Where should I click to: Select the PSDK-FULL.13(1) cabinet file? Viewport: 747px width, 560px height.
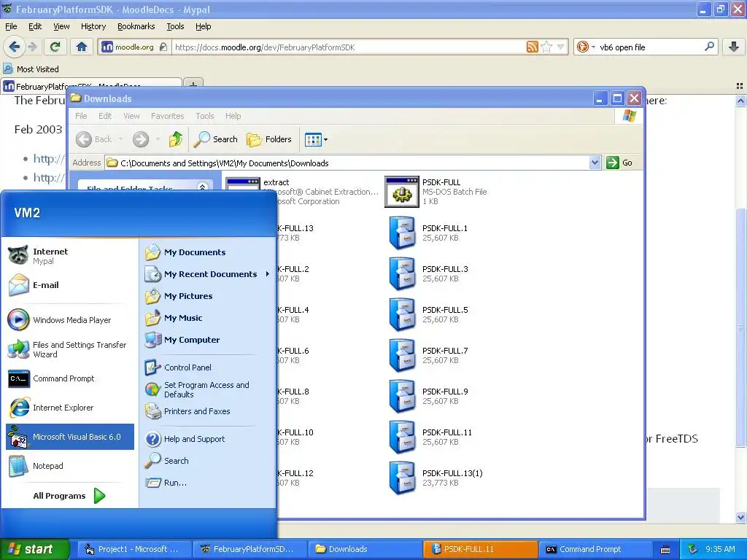pos(436,478)
